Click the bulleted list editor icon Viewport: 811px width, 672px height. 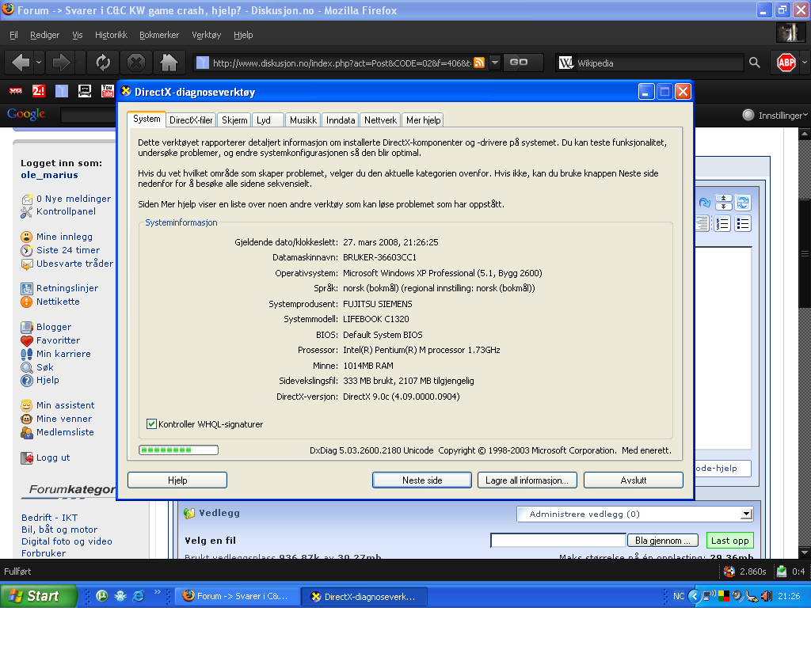(x=743, y=223)
